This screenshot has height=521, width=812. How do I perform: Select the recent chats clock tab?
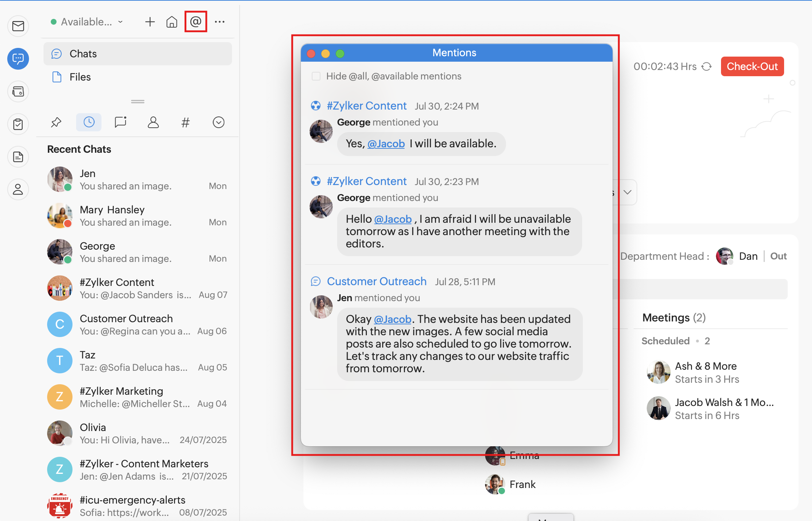coord(89,122)
